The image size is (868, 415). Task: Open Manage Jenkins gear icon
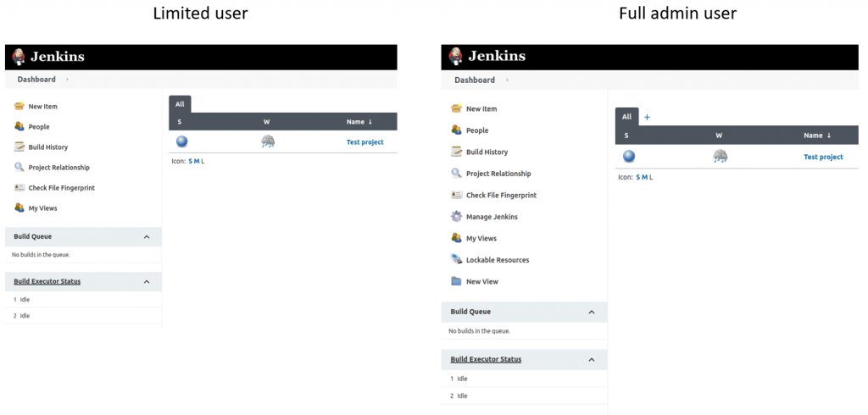click(x=457, y=217)
